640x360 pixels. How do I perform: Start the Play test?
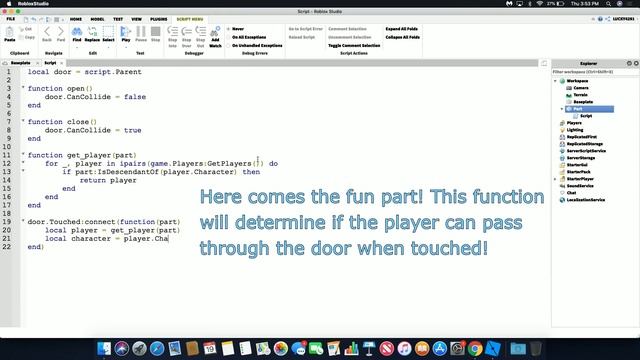tap(126, 34)
